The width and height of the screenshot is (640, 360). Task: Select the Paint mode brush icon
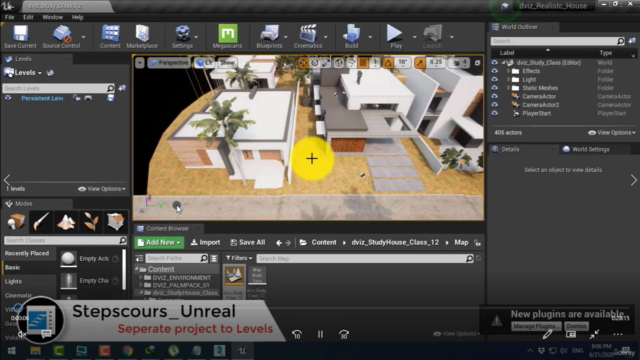click(41, 221)
